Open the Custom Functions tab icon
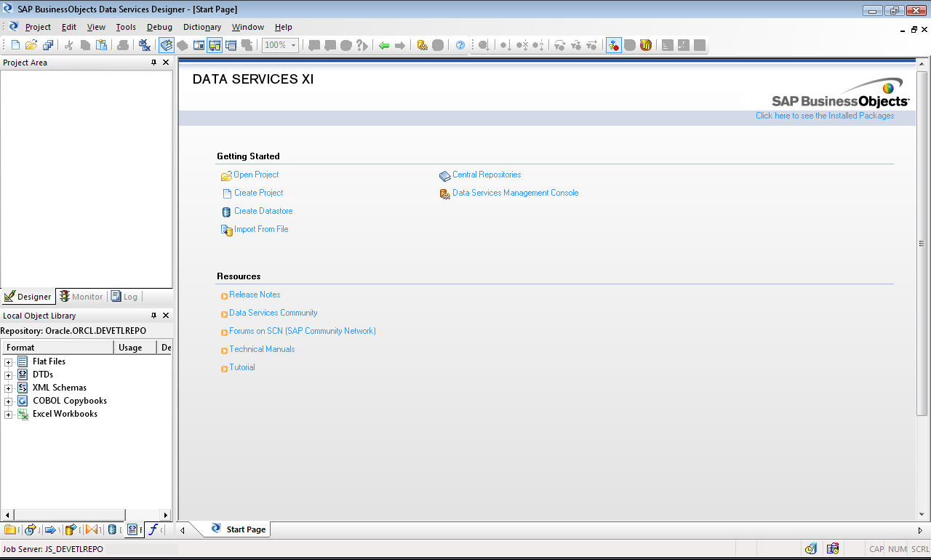The image size is (931, 560). pos(154,529)
